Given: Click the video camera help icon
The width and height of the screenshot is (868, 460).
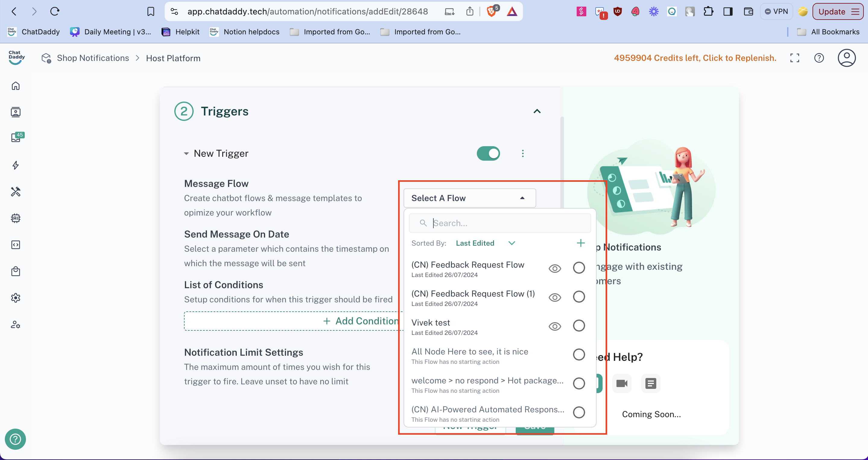Looking at the screenshot, I should point(622,383).
